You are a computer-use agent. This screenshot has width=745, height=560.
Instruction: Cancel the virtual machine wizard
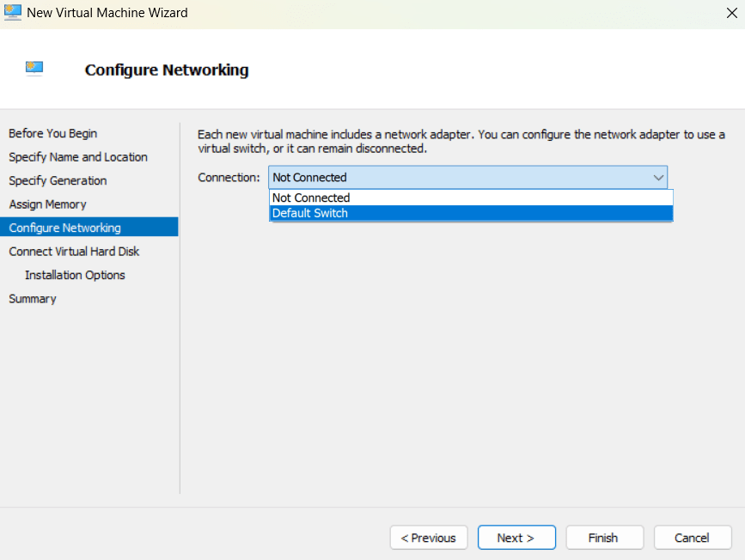pyautogui.click(x=692, y=538)
